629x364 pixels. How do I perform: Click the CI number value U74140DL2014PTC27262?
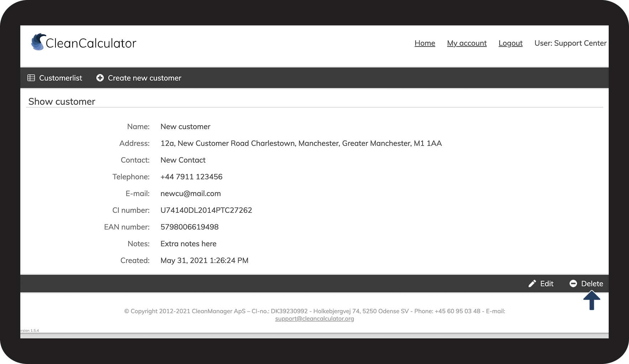[x=206, y=210]
